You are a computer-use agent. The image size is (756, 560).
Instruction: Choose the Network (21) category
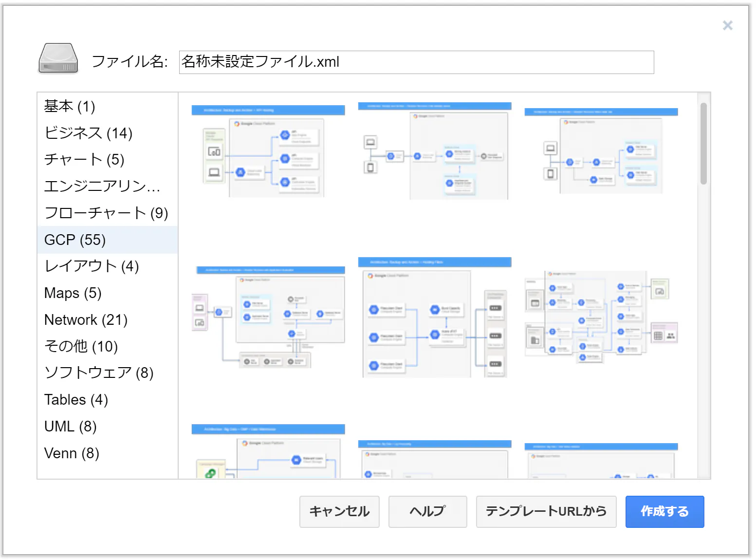pos(108,320)
